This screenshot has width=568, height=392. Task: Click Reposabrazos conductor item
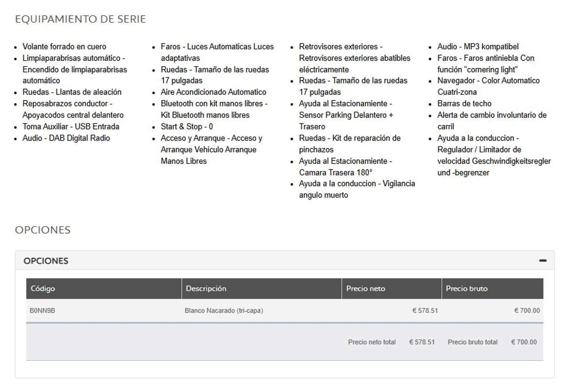[x=73, y=109]
